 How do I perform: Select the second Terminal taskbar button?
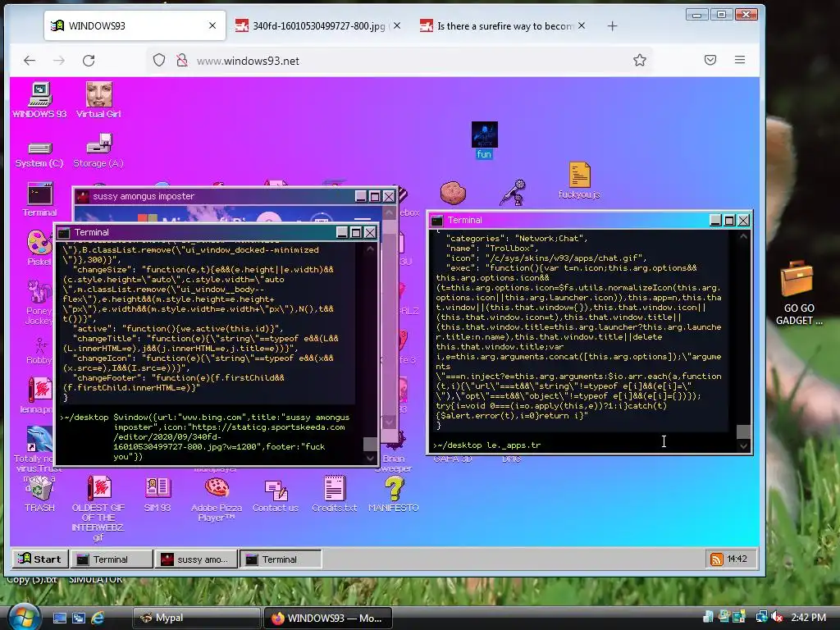[x=281, y=559]
